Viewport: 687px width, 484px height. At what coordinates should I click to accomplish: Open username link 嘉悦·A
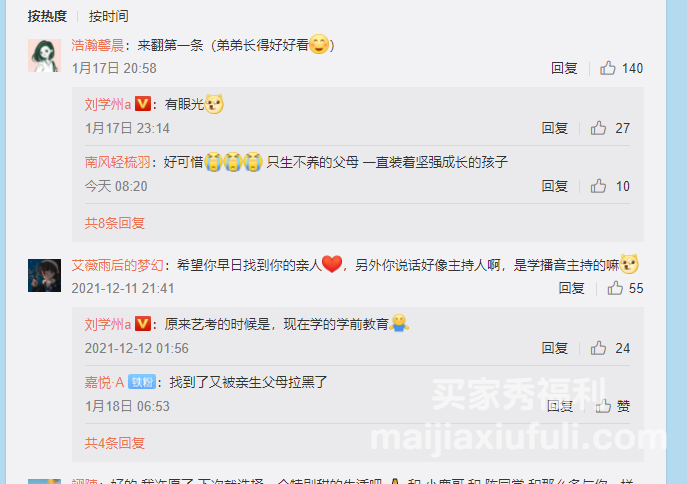click(x=104, y=382)
